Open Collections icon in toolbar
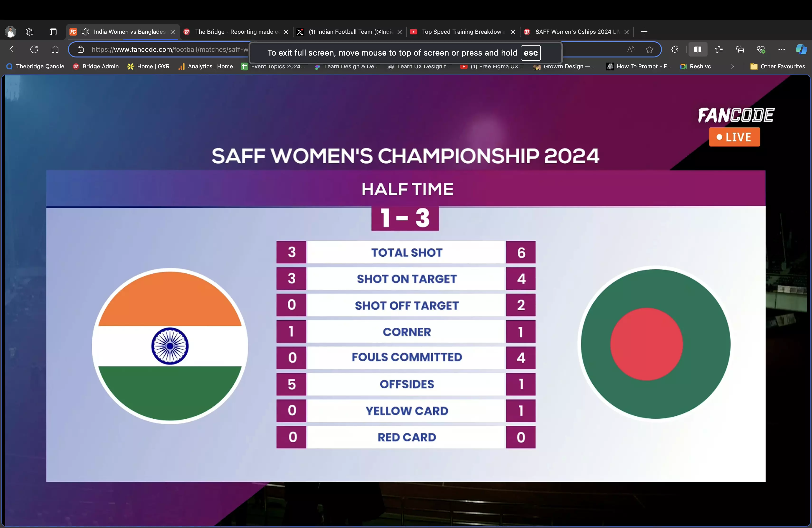 tap(740, 49)
